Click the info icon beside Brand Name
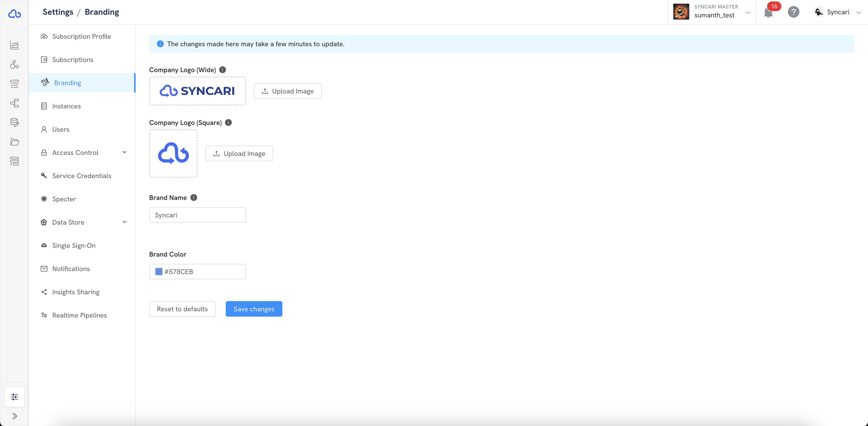The image size is (868, 426). click(194, 198)
